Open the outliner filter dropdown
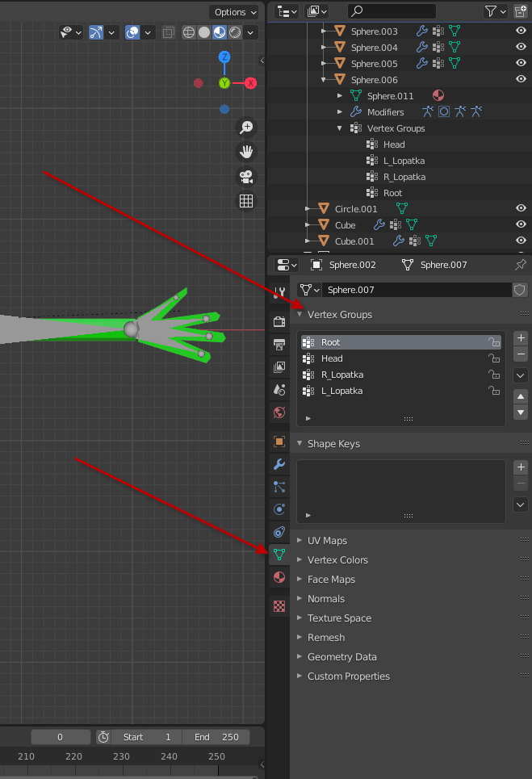The image size is (532, 779). click(x=495, y=11)
